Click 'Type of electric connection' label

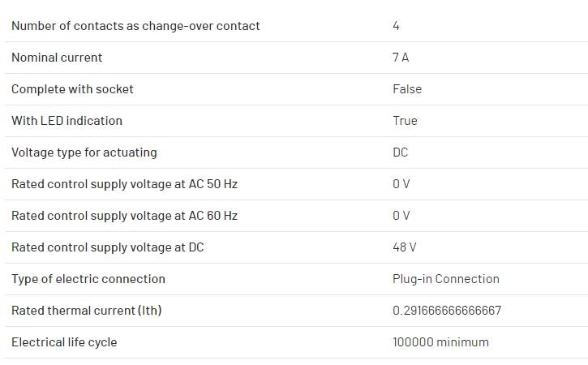click(88, 279)
